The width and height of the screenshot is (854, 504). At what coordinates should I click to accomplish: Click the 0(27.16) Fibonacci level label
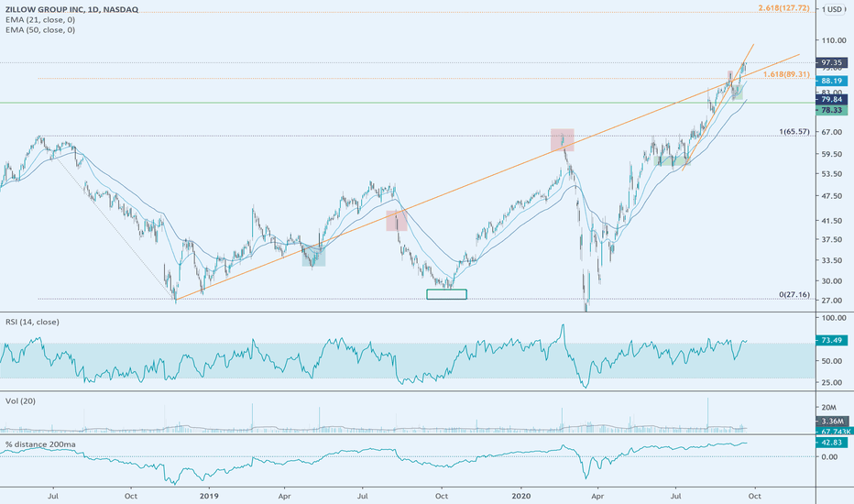coord(794,295)
